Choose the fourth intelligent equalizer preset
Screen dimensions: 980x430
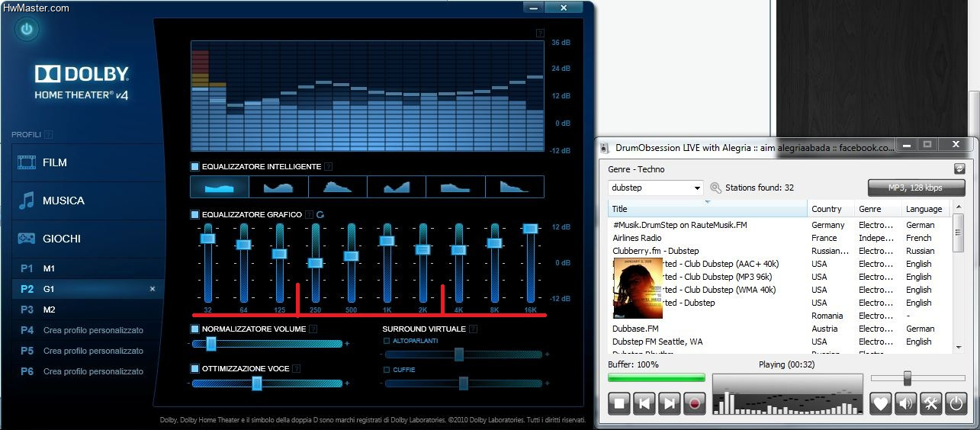[x=397, y=187]
